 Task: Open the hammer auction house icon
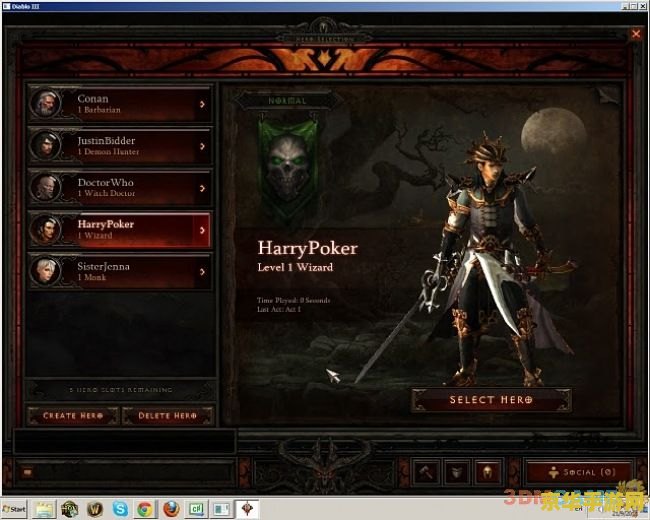point(425,472)
